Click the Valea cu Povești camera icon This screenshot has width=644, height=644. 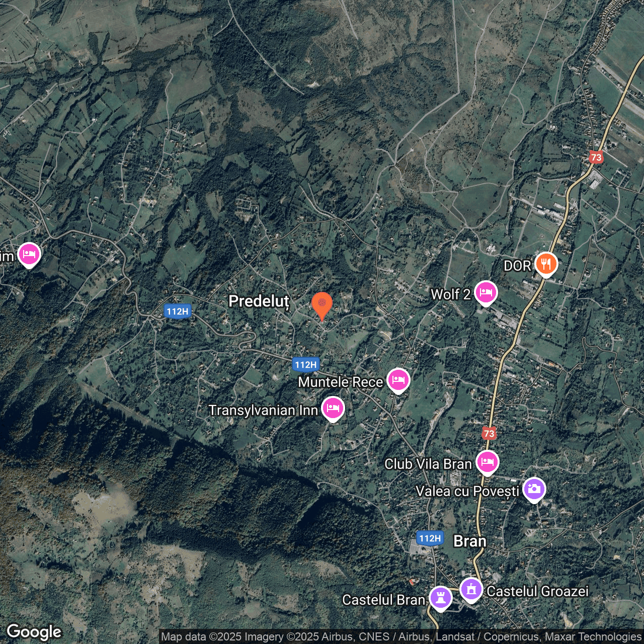point(534,489)
